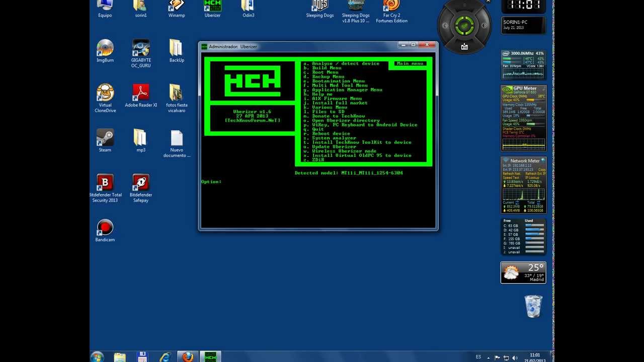The image size is (644, 362).
Task: Launch Sleeping Dogs desktop shortcut
Action: point(320,9)
